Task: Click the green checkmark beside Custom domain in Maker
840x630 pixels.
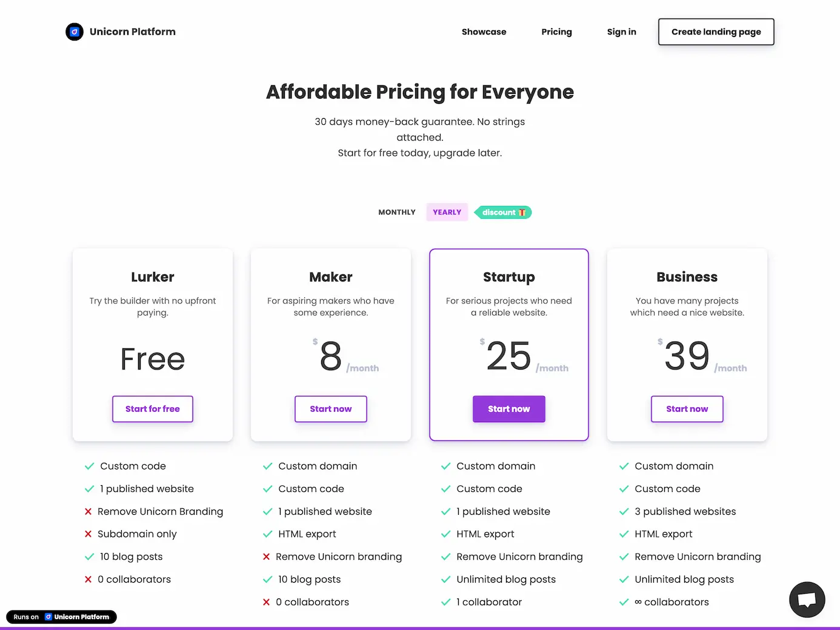Action: tap(267, 466)
